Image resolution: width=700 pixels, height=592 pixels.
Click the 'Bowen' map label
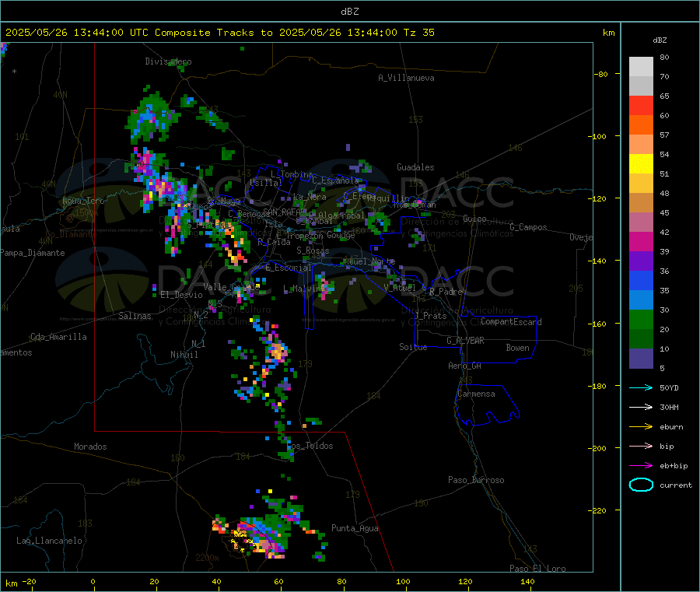tap(517, 348)
